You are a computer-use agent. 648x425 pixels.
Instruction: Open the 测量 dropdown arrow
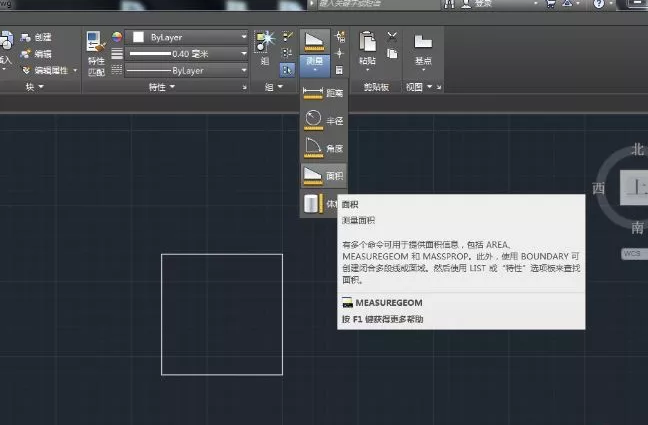[x=314, y=70]
